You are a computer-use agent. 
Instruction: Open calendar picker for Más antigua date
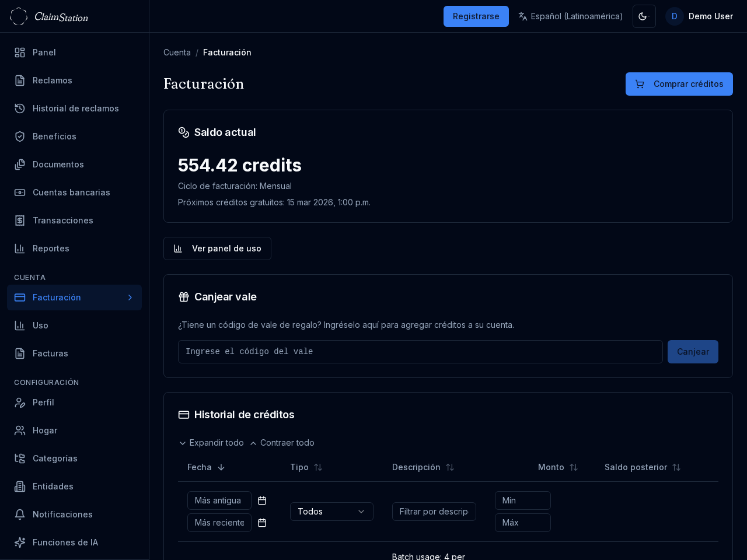(x=262, y=501)
